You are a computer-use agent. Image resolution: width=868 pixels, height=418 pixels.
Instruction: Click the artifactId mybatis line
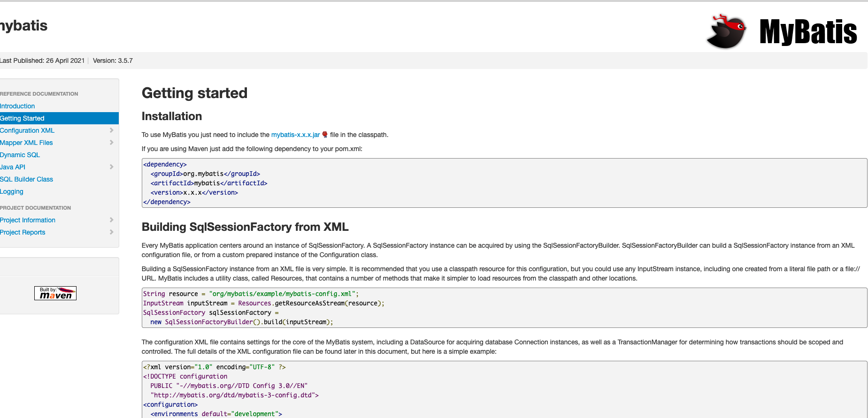[209, 183]
